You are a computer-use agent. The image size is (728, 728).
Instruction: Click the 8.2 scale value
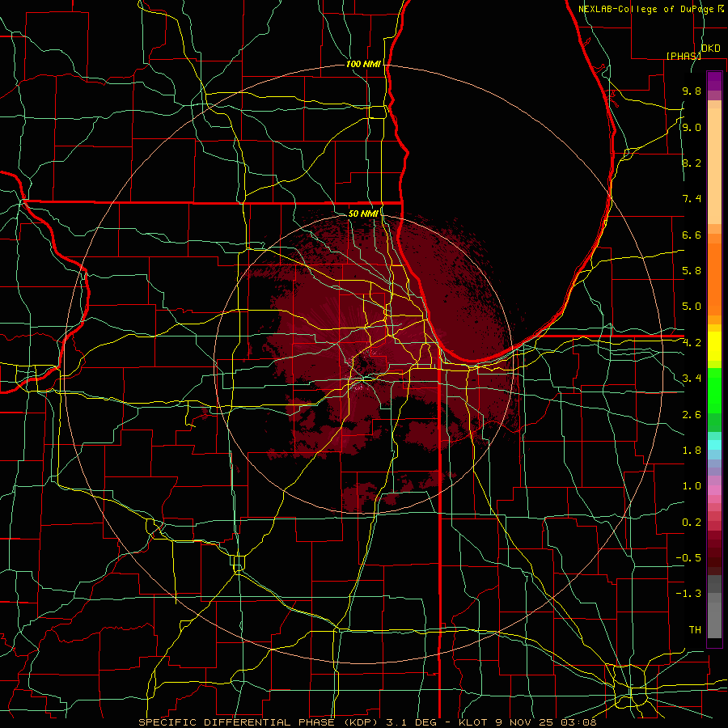click(x=692, y=163)
